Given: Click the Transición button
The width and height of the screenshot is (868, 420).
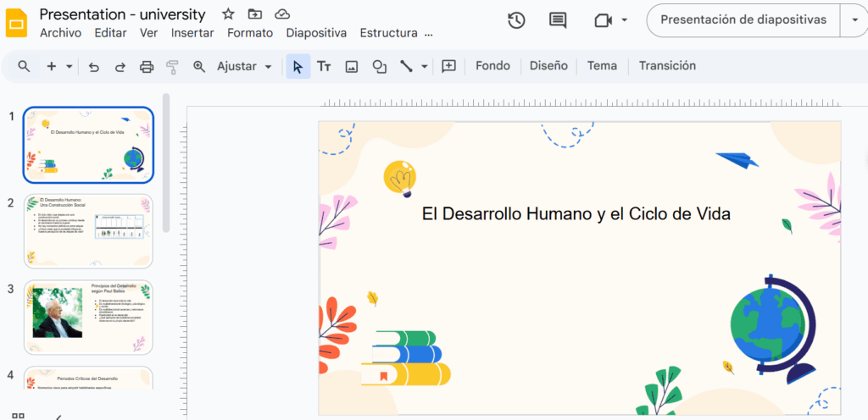Looking at the screenshot, I should (667, 66).
